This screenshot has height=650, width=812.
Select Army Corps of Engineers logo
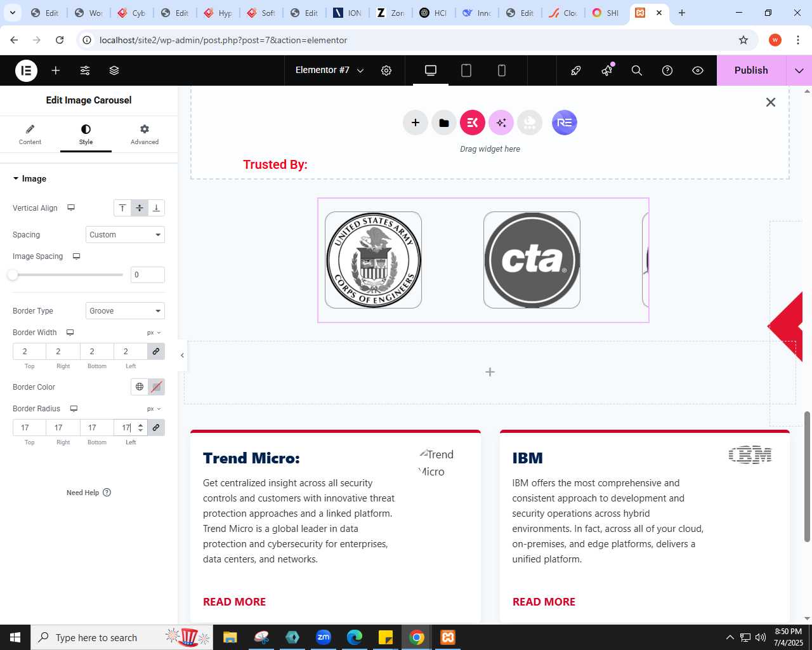[373, 260]
